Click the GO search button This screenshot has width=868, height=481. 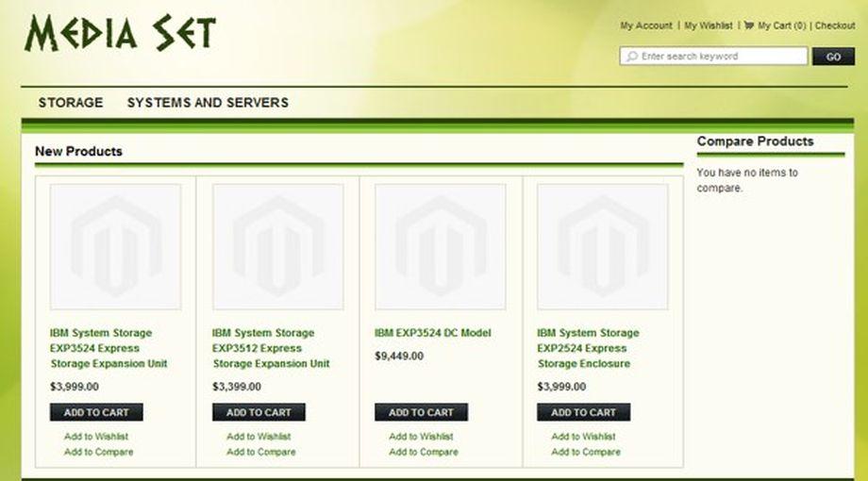[833, 57]
